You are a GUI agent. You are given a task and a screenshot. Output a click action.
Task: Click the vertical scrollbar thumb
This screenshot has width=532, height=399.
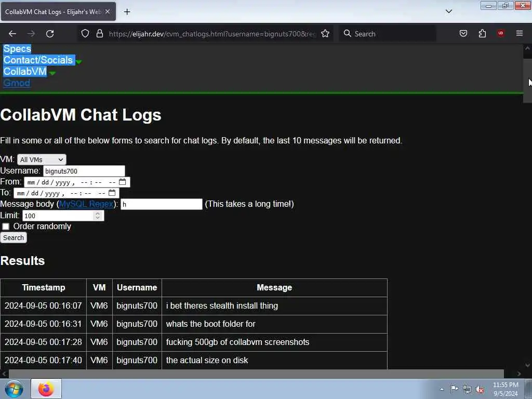(x=528, y=82)
